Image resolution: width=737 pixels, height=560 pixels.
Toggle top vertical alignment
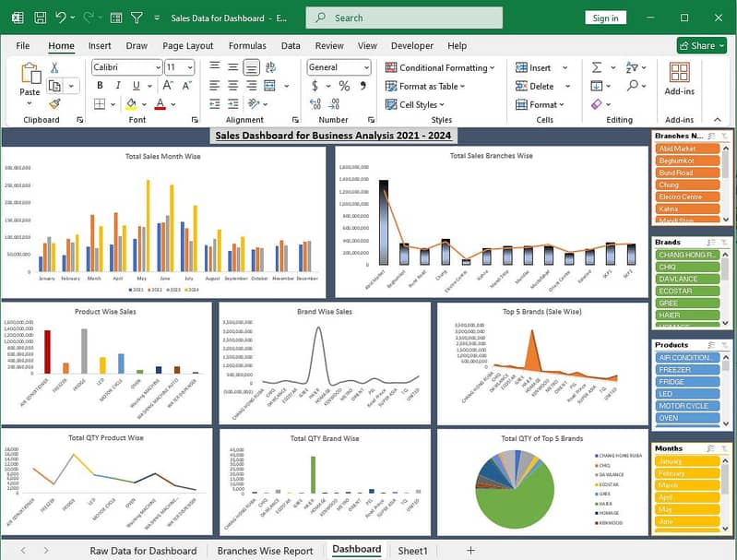pyautogui.click(x=215, y=67)
